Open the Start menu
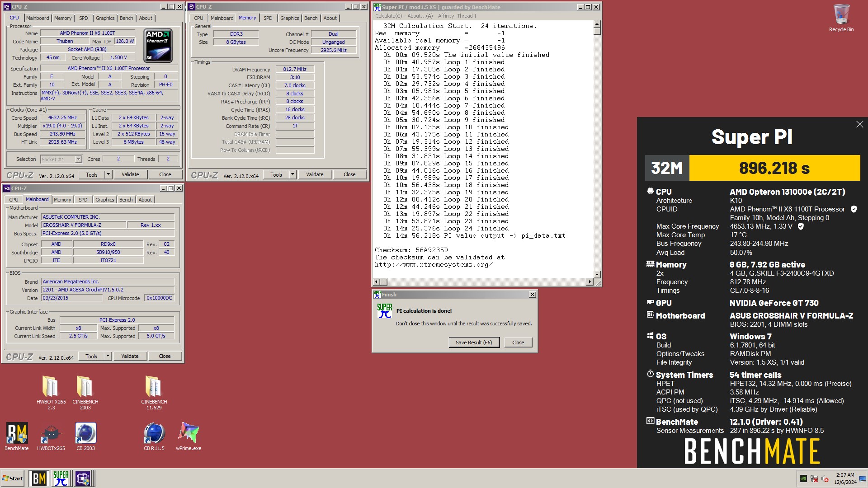 (x=13, y=479)
